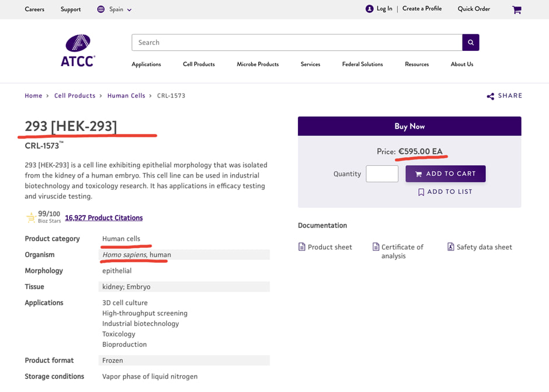The image size is (549, 392).
Task: Go to Human Cells breadcrumb
Action: pyautogui.click(x=126, y=96)
